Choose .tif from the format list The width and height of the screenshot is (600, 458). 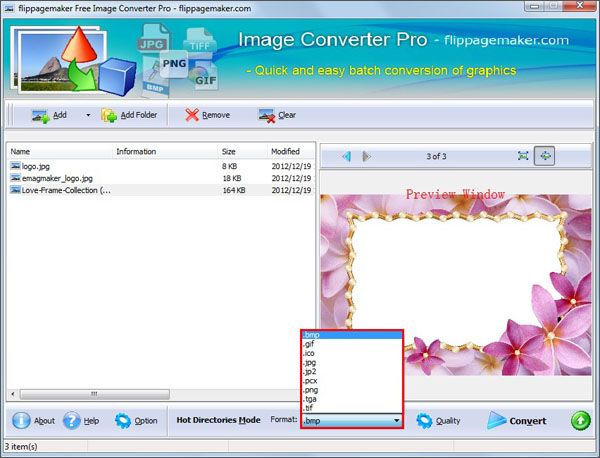click(352, 408)
